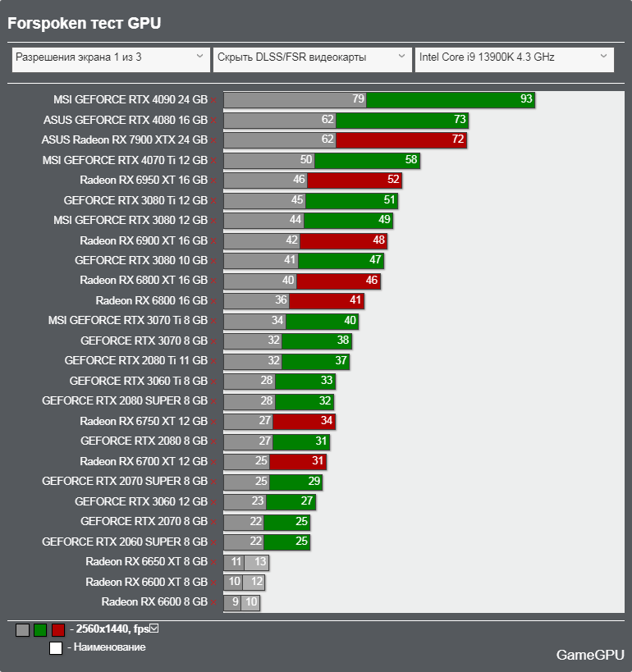Click red X next to Radeon RX 6750 XT

point(213,422)
